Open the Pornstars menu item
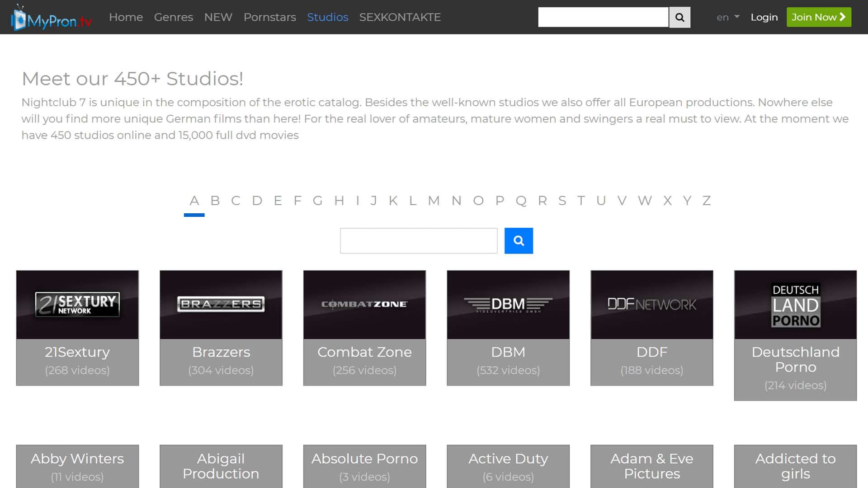The height and width of the screenshot is (488, 868). coord(269,17)
